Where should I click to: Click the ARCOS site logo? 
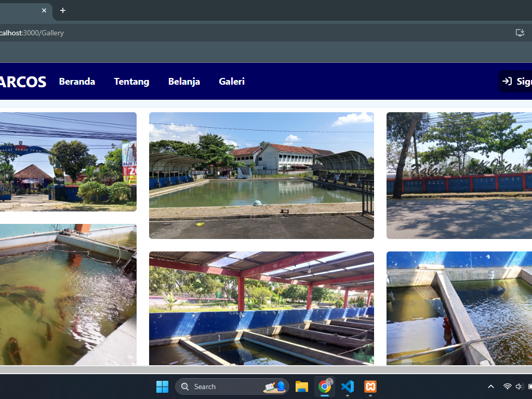(x=23, y=82)
